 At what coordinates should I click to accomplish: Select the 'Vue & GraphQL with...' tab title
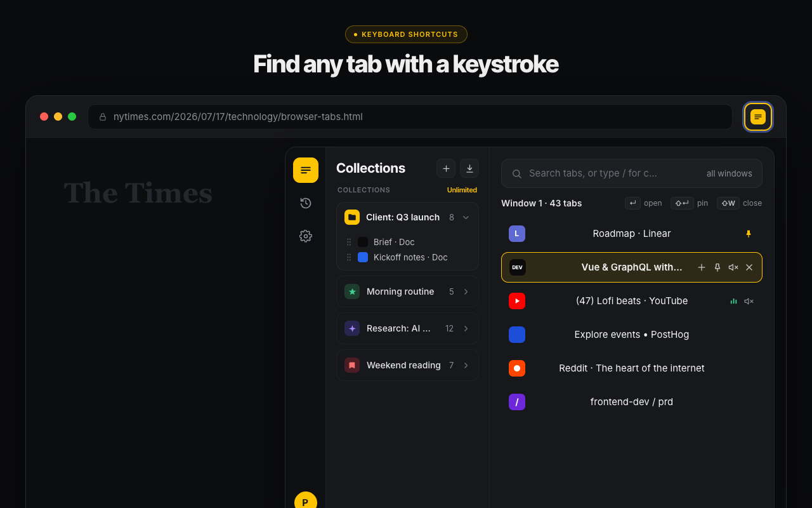pyautogui.click(x=632, y=267)
